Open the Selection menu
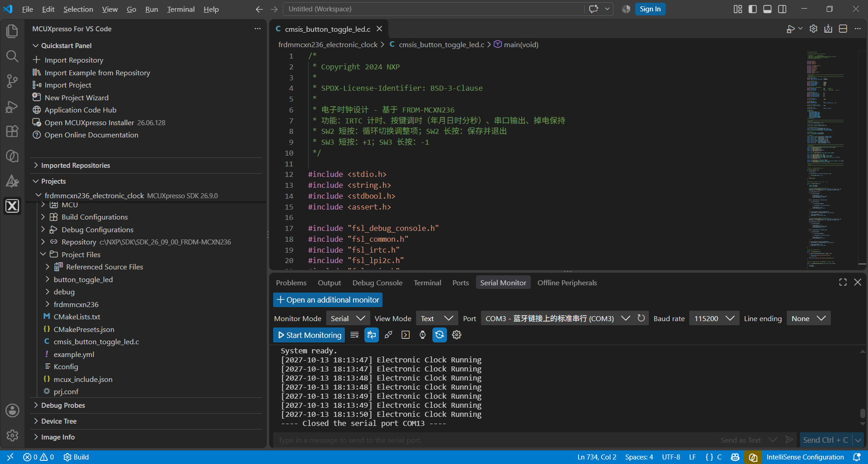The height and width of the screenshot is (464, 868). coord(78,9)
